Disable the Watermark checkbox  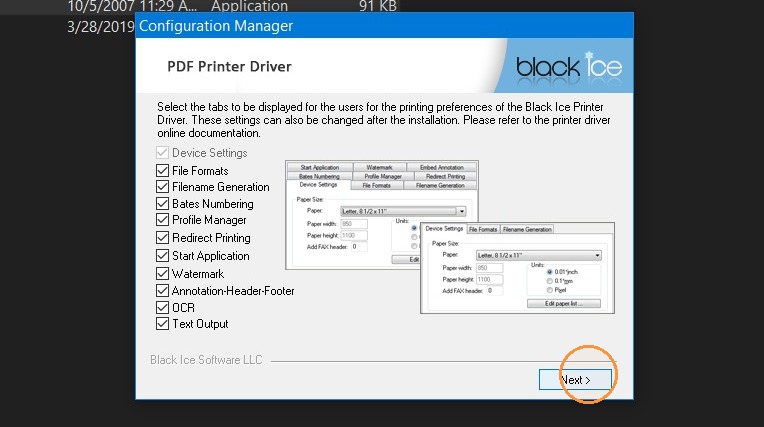(162, 273)
